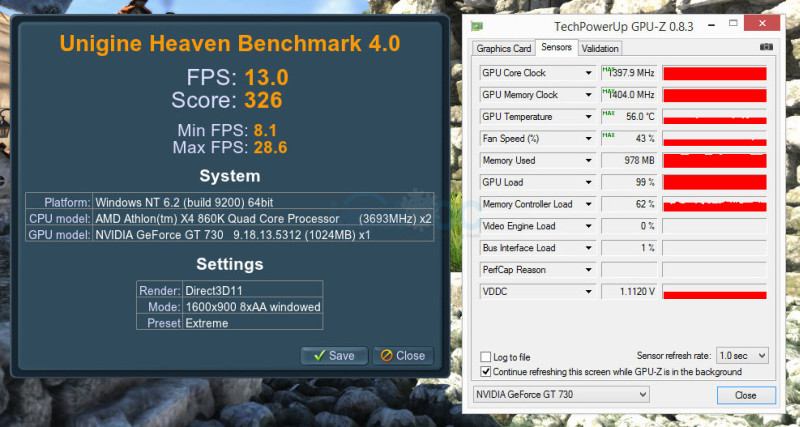800x427 pixels.
Task: Click the GPU model NVIDIA GeForce GT 730 row
Action: (x=230, y=235)
